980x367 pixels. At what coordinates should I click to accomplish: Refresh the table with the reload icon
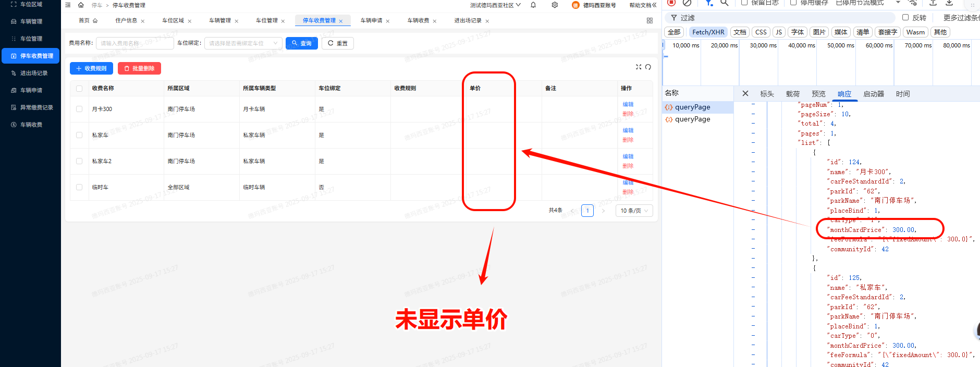(x=648, y=67)
